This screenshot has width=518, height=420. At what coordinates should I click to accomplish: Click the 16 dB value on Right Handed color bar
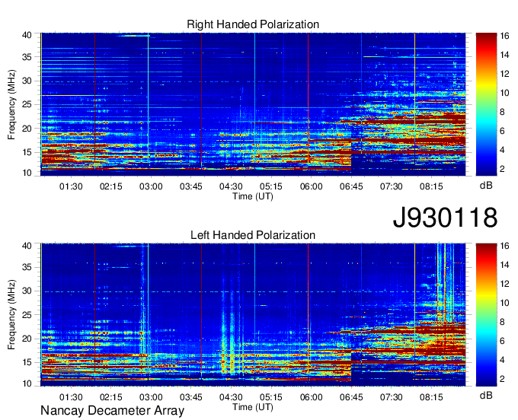point(504,36)
